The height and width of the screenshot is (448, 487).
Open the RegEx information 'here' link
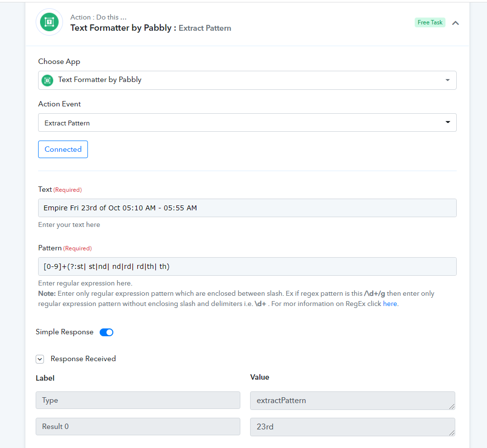[x=390, y=304]
